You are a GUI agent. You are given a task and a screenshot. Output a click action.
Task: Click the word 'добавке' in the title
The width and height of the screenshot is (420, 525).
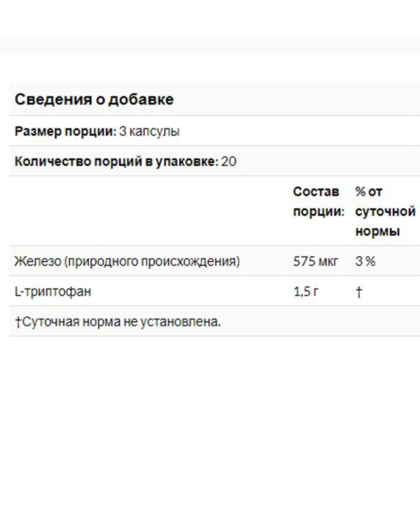(141, 99)
